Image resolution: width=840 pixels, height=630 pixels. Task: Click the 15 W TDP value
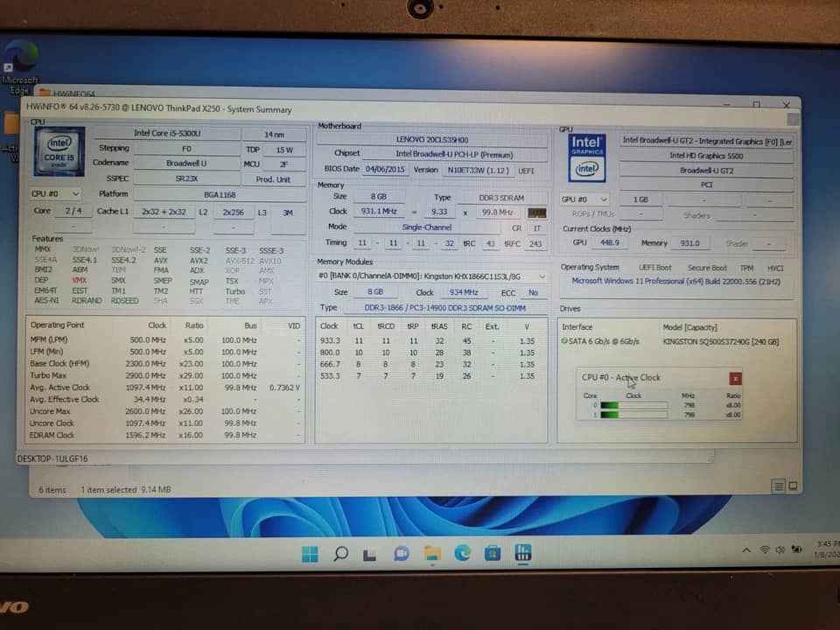[x=284, y=150]
